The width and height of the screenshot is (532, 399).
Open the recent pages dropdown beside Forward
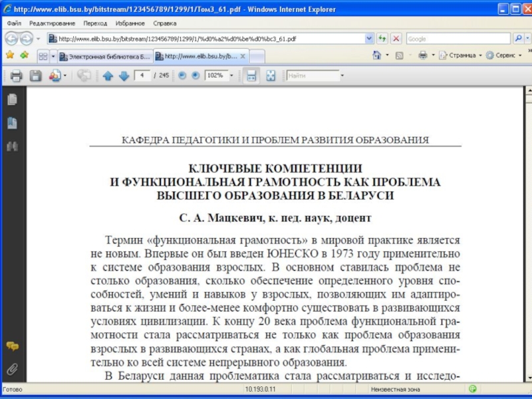39,39
